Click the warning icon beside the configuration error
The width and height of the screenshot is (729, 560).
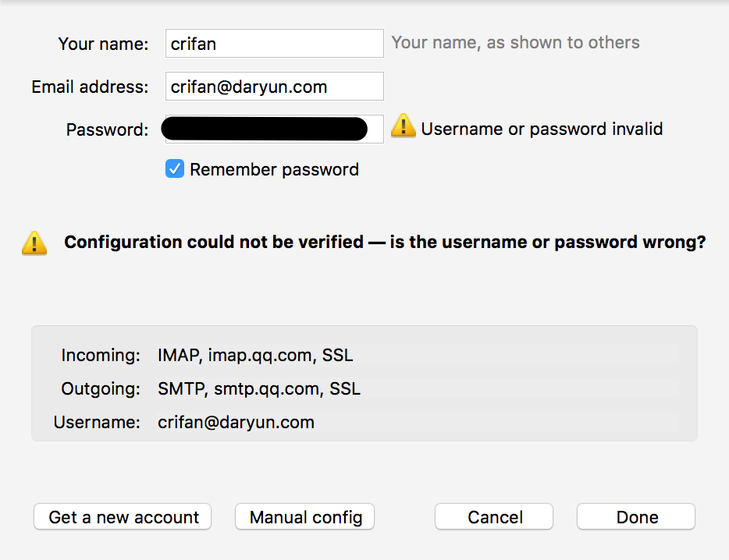(x=34, y=243)
